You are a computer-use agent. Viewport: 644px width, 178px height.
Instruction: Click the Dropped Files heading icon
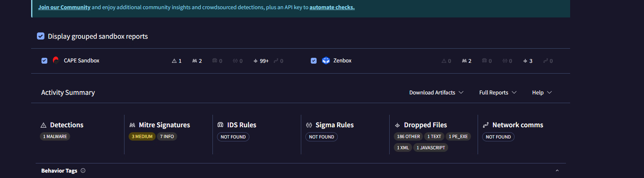click(x=397, y=125)
